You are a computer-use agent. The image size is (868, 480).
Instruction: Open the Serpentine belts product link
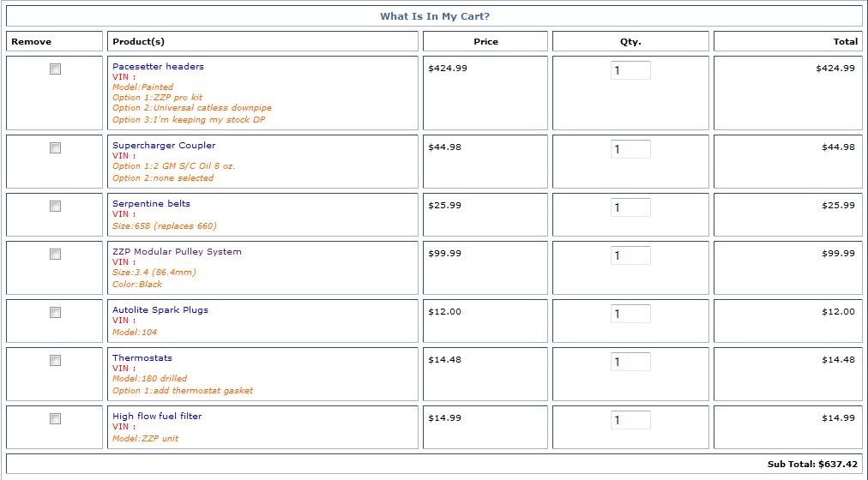pyautogui.click(x=151, y=203)
